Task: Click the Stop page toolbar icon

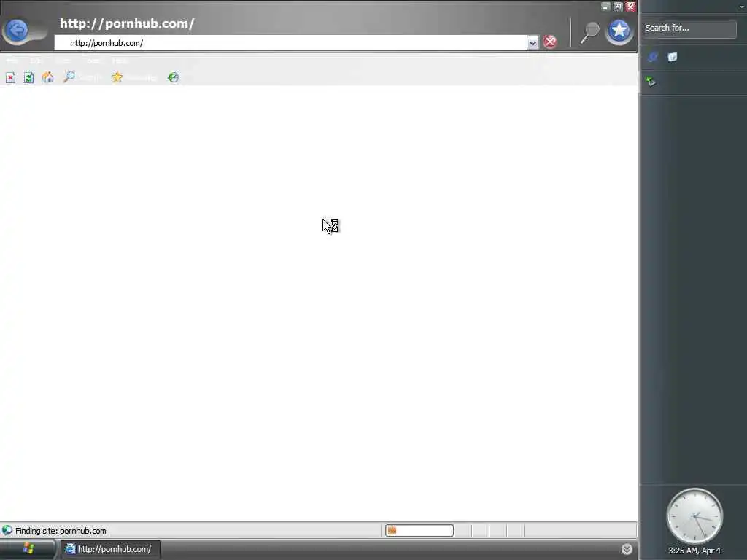Action: pyautogui.click(x=10, y=77)
